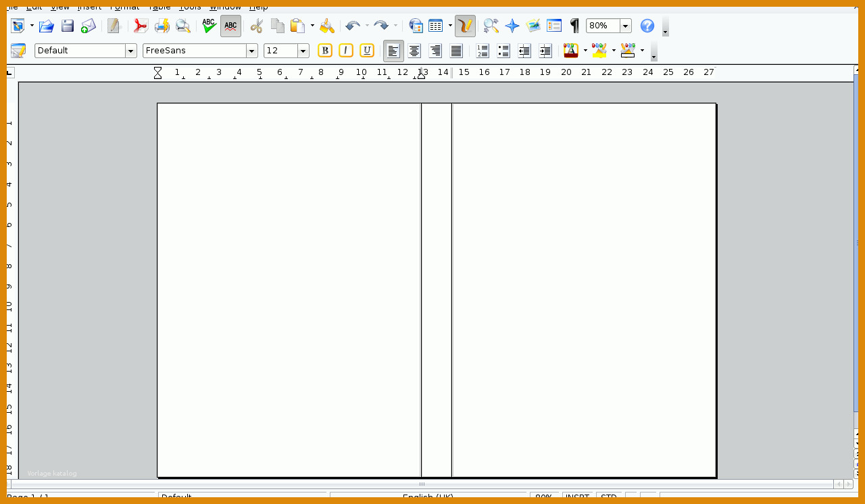This screenshot has height=504, width=865.
Task: Open the Paragraph Style 'Default' dropdown
Action: click(131, 51)
